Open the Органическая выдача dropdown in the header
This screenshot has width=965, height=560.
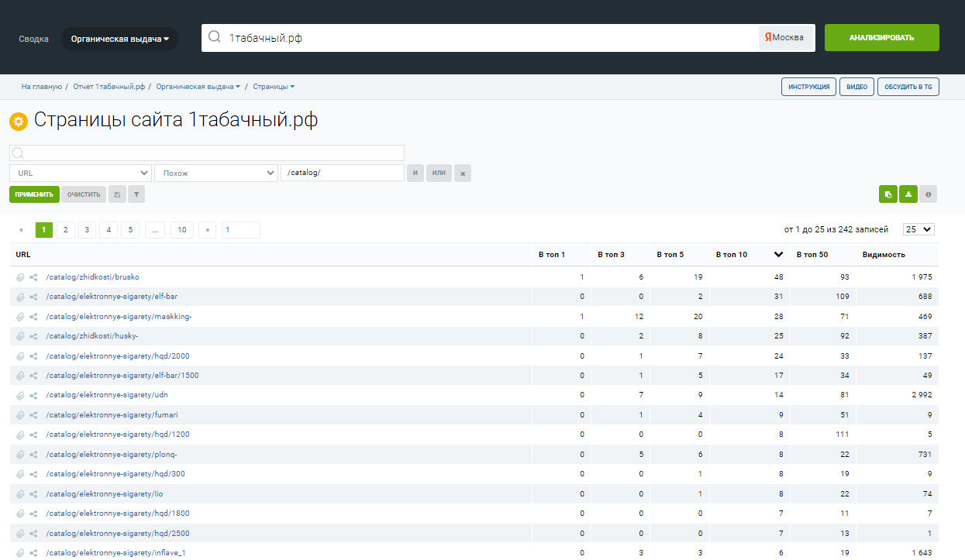coord(119,39)
